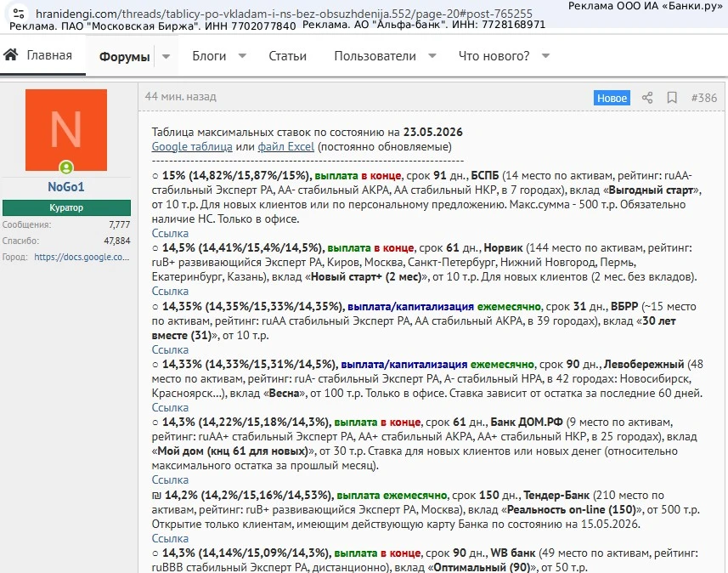Click the Ссылка link under the ВБРР deposit

tap(170, 350)
